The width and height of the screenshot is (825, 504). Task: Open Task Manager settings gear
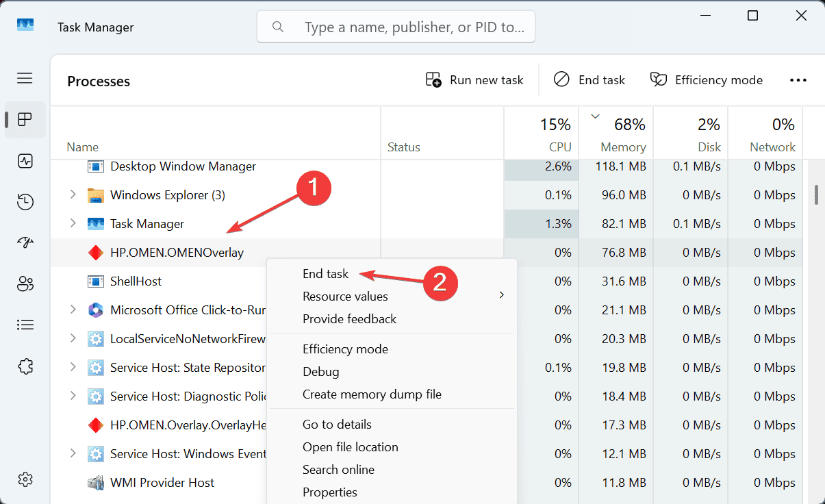(25, 479)
